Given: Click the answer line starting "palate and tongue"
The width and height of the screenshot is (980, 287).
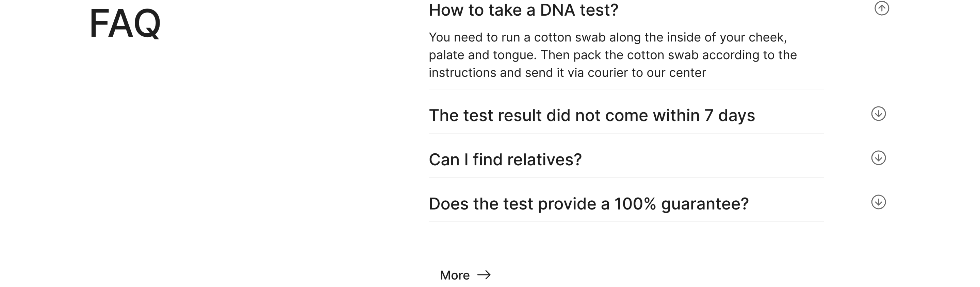Looking at the screenshot, I should point(612,55).
